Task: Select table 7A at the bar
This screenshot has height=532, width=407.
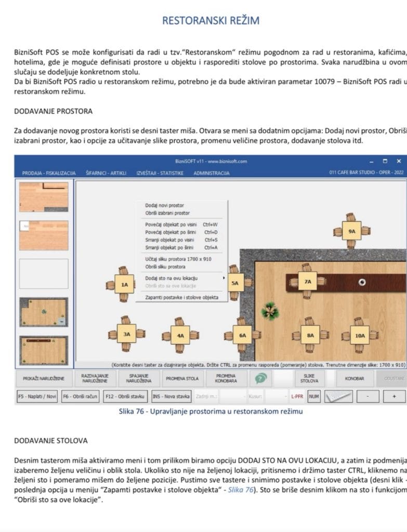Action: (x=307, y=282)
